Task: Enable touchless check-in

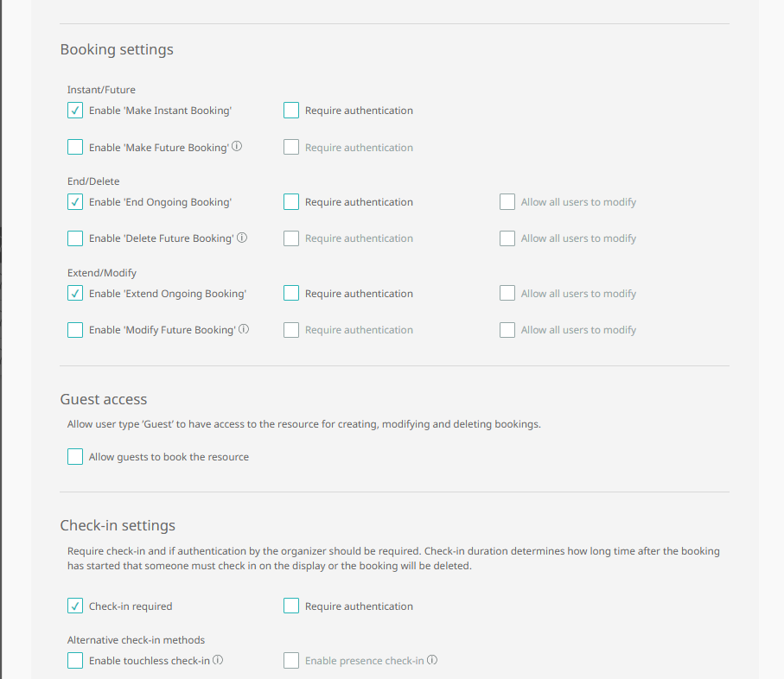Action: 75,660
